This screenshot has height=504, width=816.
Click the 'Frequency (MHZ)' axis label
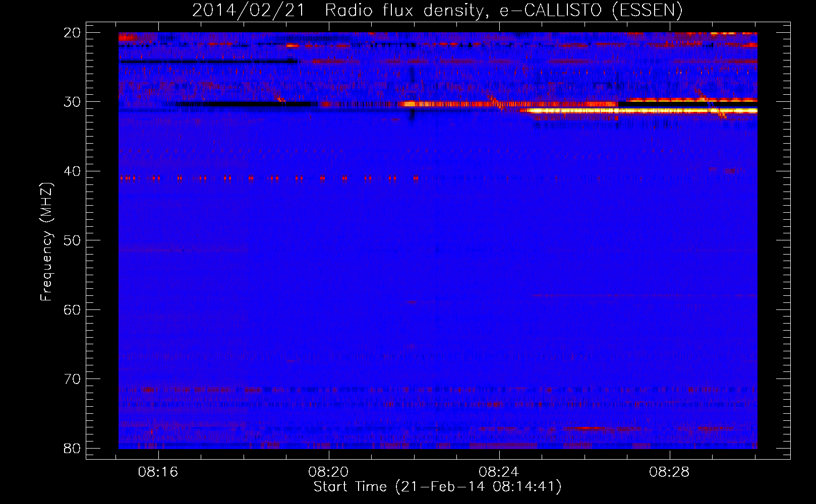pyautogui.click(x=46, y=242)
